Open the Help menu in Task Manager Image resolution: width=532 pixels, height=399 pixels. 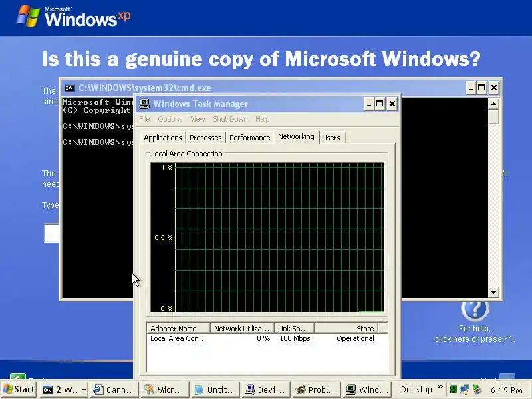tap(262, 119)
